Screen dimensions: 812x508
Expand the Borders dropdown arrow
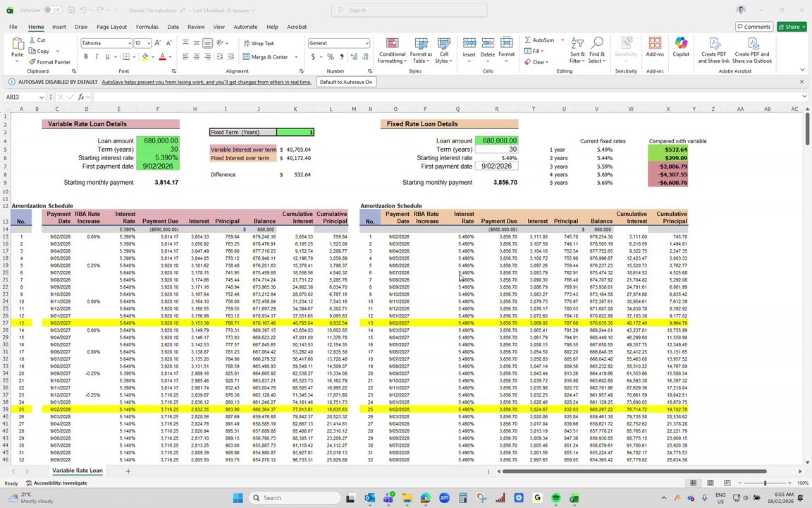(x=134, y=57)
